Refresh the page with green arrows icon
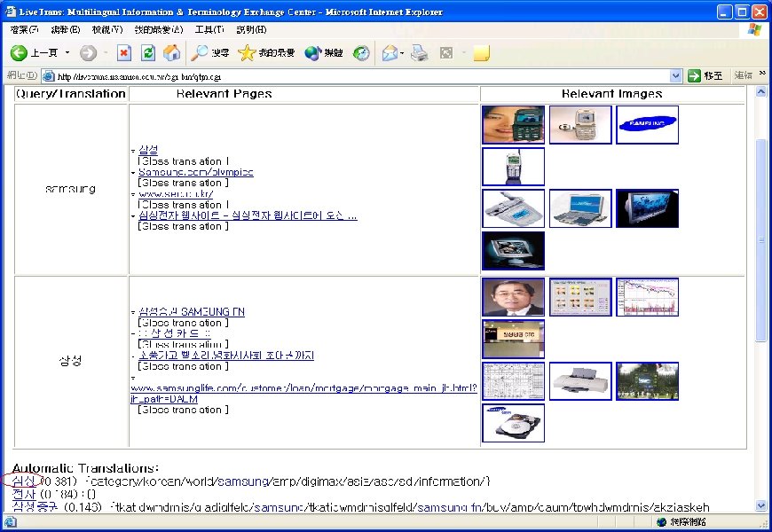 148,52
